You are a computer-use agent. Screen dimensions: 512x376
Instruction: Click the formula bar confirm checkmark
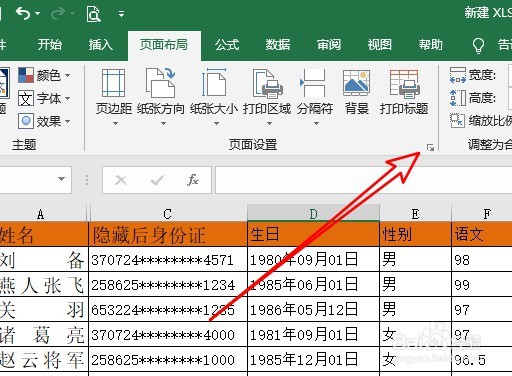coord(157,180)
